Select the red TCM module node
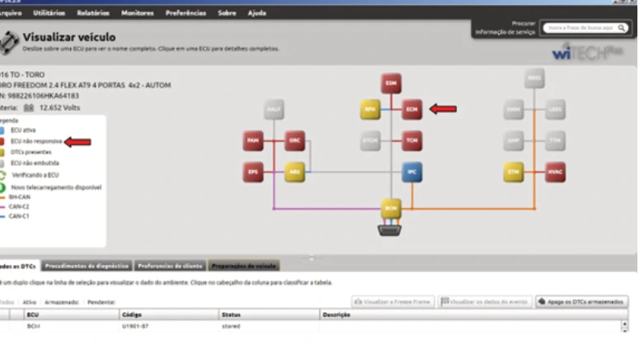Image resolution: width=644 pixels, height=345 pixels. (x=411, y=140)
